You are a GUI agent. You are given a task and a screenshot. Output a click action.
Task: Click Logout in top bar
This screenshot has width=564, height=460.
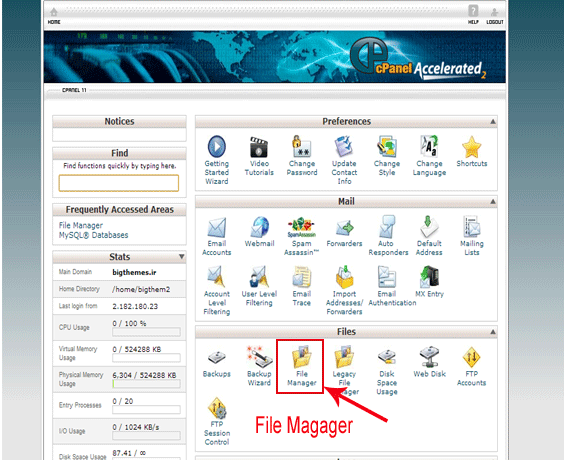click(x=495, y=17)
